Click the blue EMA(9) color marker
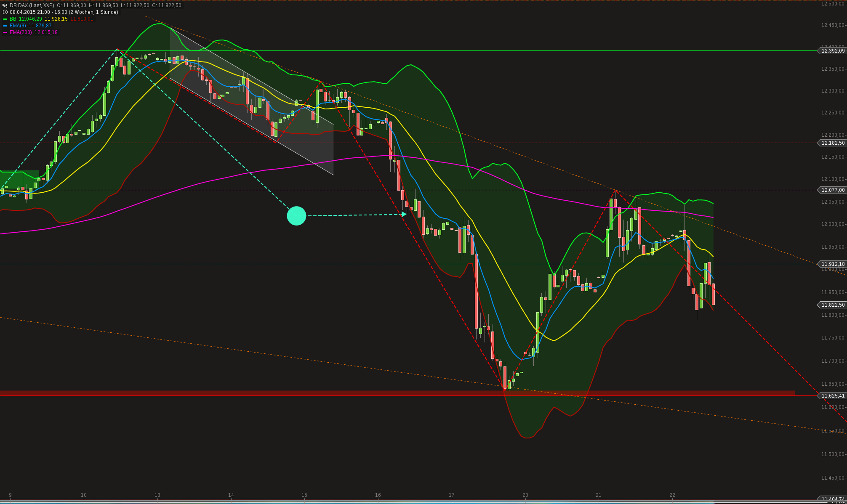847x504 pixels. click(x=5, y=26)
